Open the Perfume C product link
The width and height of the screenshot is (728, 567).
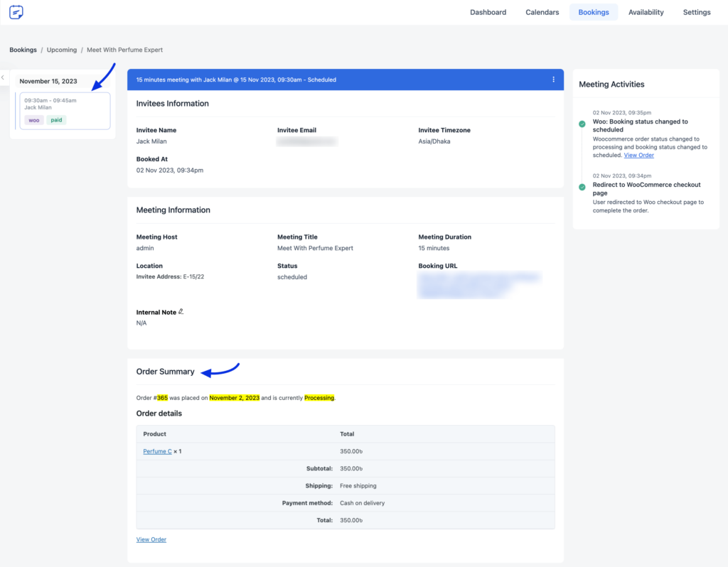pyautogui.click(x=157, y=451)
